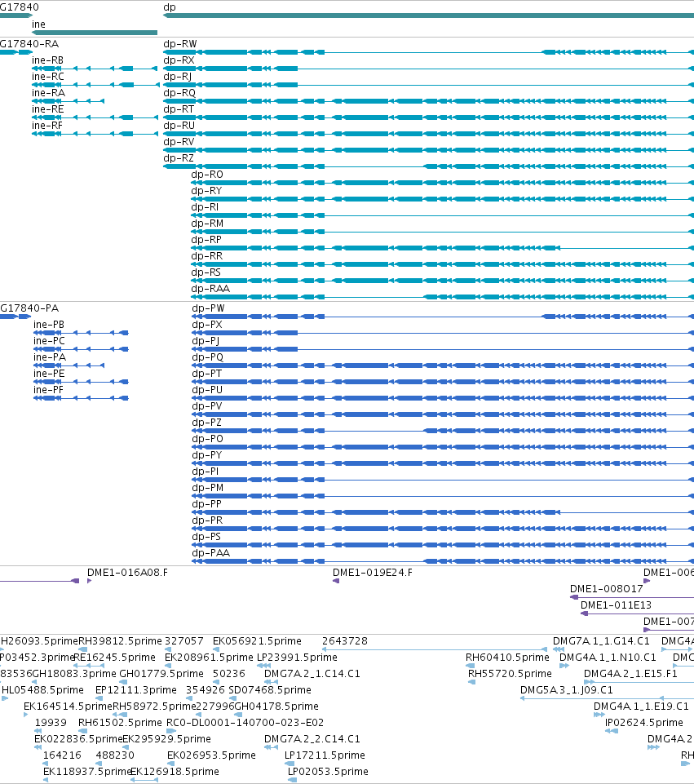Select protein label dp-PJ
694x784 pixels.
click(206, 341)
